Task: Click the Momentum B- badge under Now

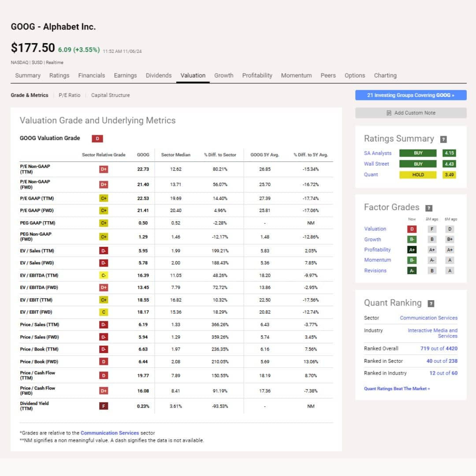Action: click(x=412, y=260)
